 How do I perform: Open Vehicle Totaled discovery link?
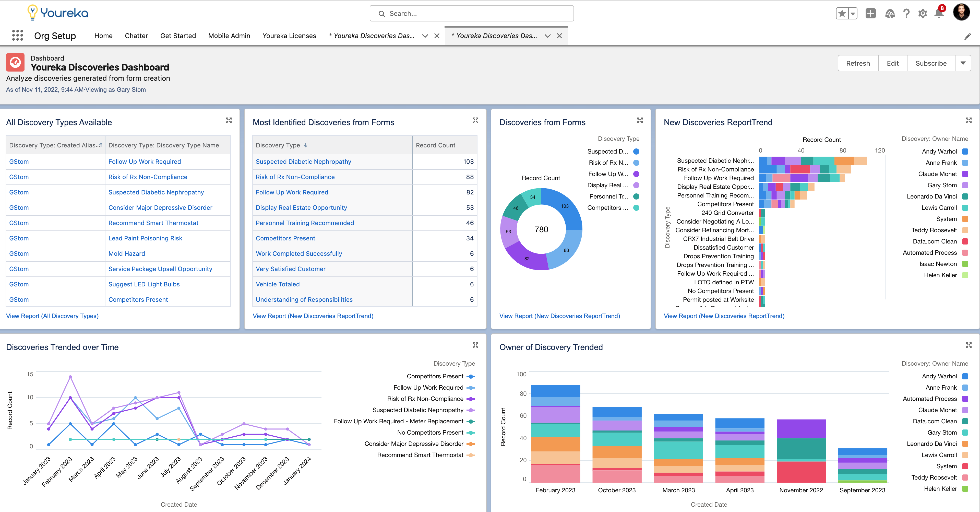[278, 284]
